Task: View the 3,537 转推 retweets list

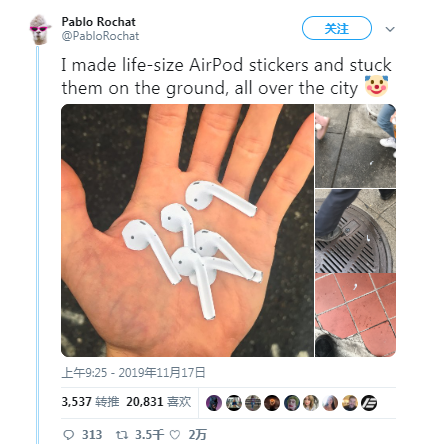Action: (90, 402)
